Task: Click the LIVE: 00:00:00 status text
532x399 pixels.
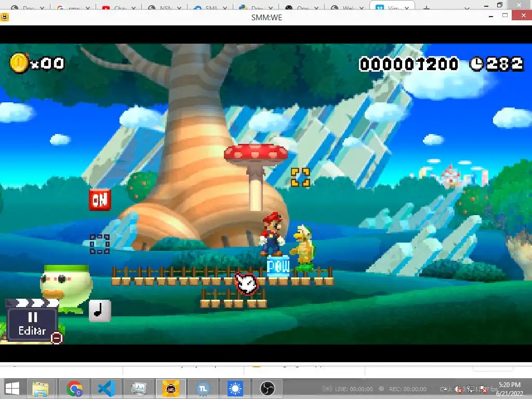Action: [x=353, y=389]
